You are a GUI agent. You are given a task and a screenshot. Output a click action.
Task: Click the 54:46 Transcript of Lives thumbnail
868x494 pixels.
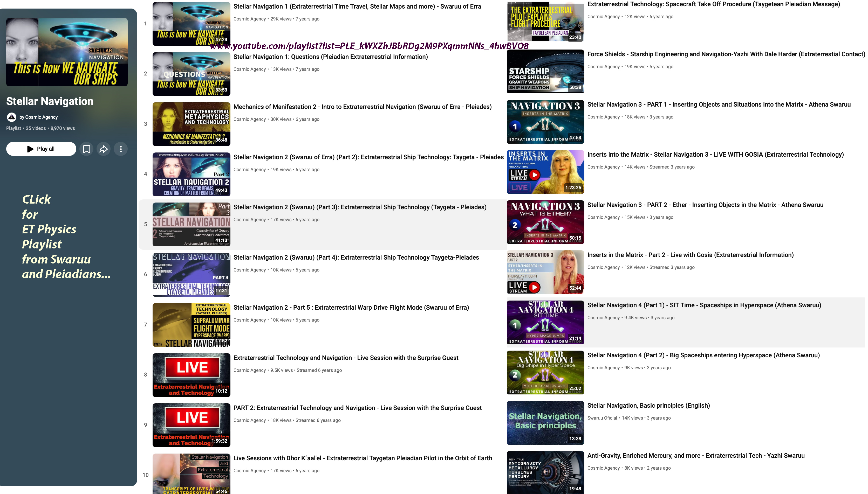coord(192,474)
